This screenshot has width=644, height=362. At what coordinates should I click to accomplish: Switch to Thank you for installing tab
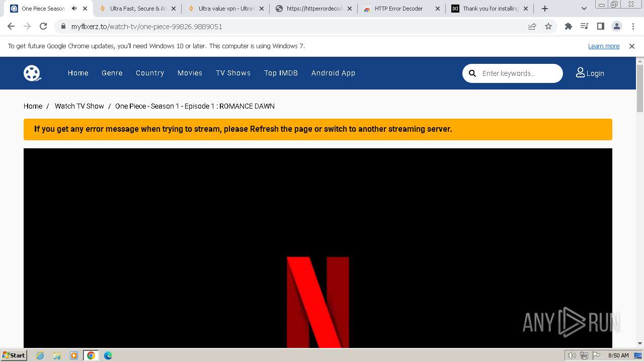pyautogui.click(x=490, y=9)
